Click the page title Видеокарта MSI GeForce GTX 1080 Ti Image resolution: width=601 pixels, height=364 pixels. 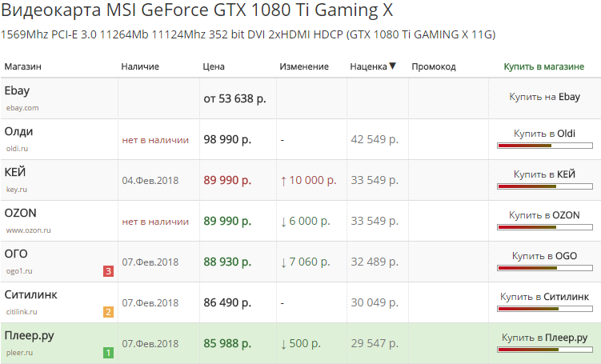point(197,10)
